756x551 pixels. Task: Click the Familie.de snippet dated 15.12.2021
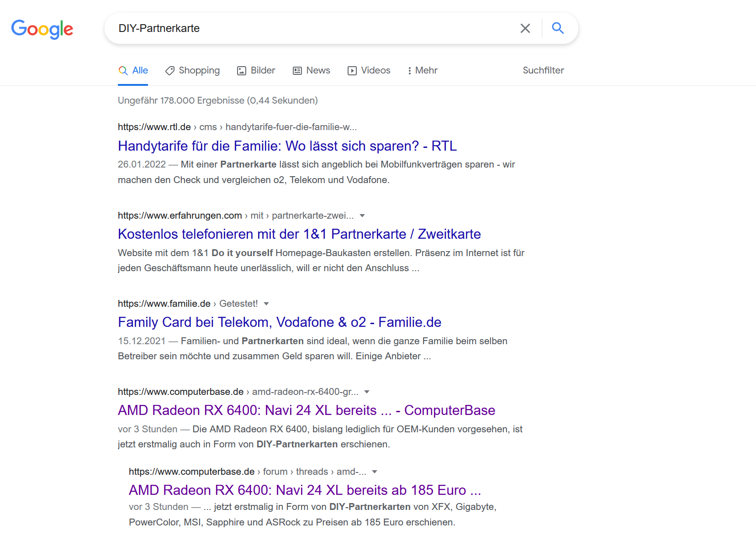coord(313,348)
